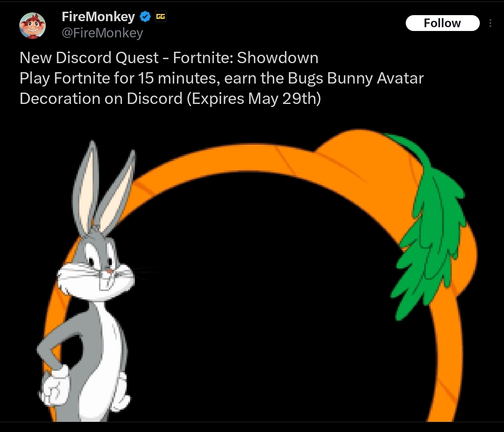
Task: Click the yellow GG affiliate badge
Action: pyautogui.click(x=161, y=17)
